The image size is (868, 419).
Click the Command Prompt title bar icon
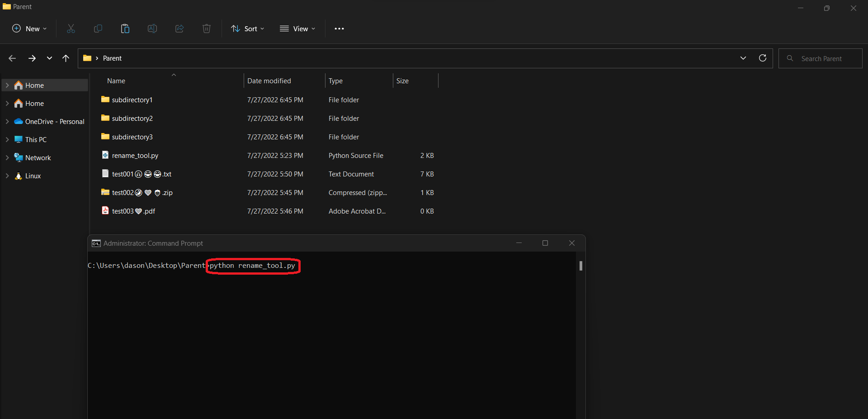tap(96, 243)
